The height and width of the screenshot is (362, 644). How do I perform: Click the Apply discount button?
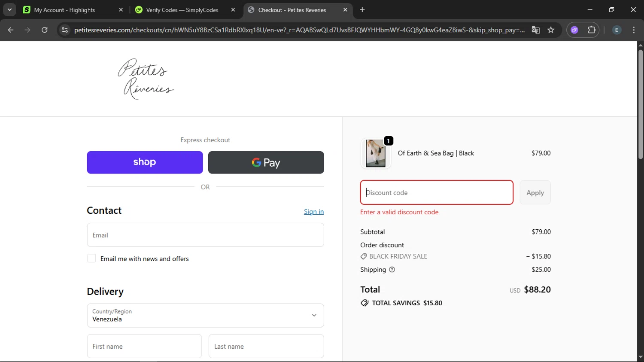(x=535, y=192)
